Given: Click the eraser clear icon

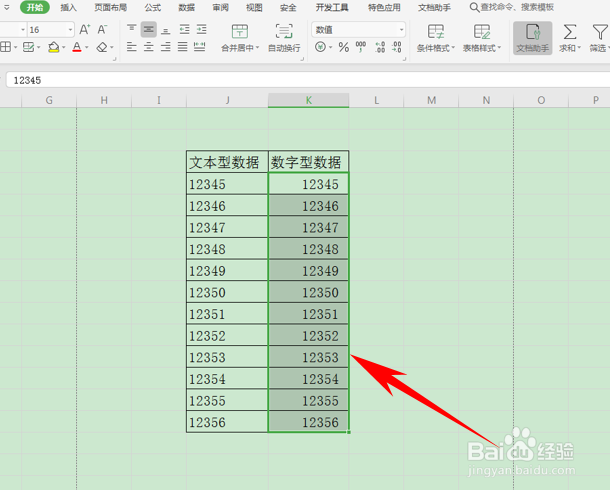Looking at the screenshot, I should click(x=102, y=47).
